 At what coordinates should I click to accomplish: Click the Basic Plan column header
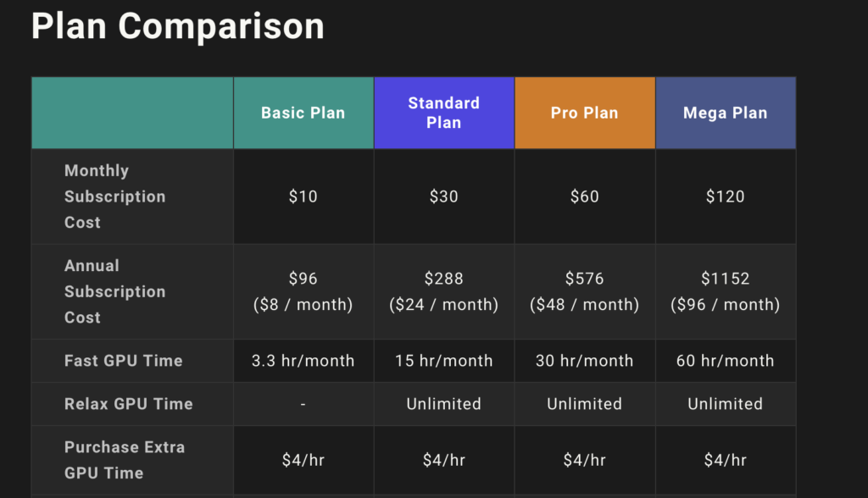[x=303, y=113]
